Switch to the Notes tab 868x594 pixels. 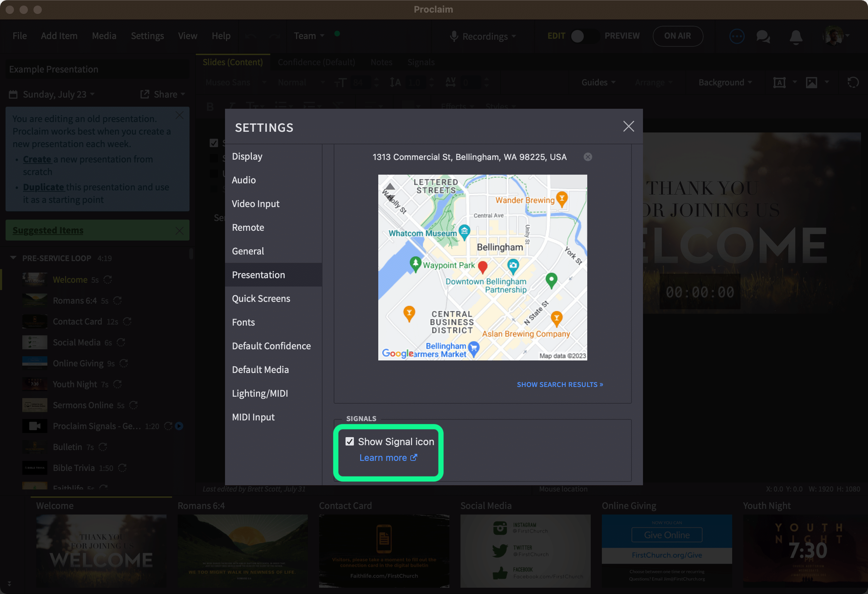point(381,62)
